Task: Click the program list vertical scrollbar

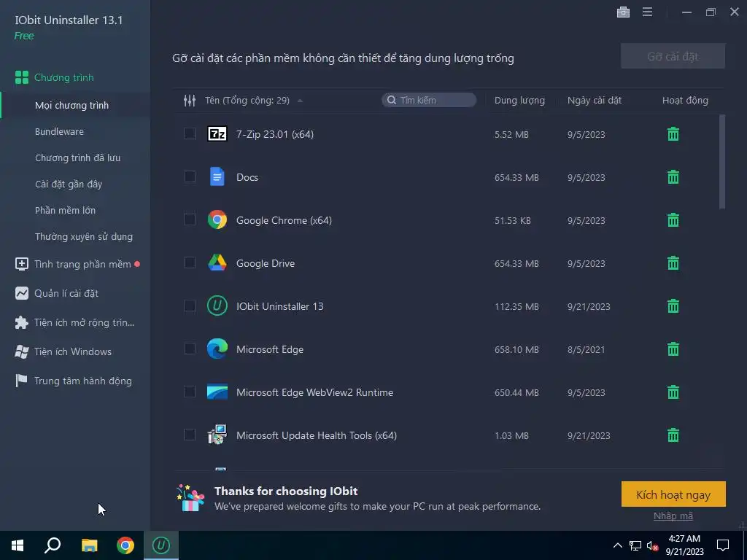Action: (x=722, y=161)
